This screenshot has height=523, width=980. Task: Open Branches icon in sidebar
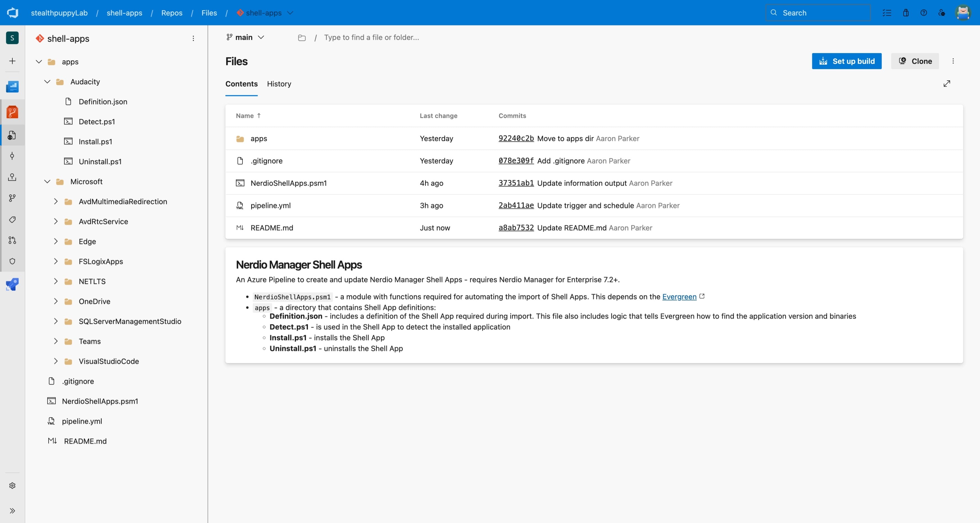pyautogui.click(x=12, y=198)
